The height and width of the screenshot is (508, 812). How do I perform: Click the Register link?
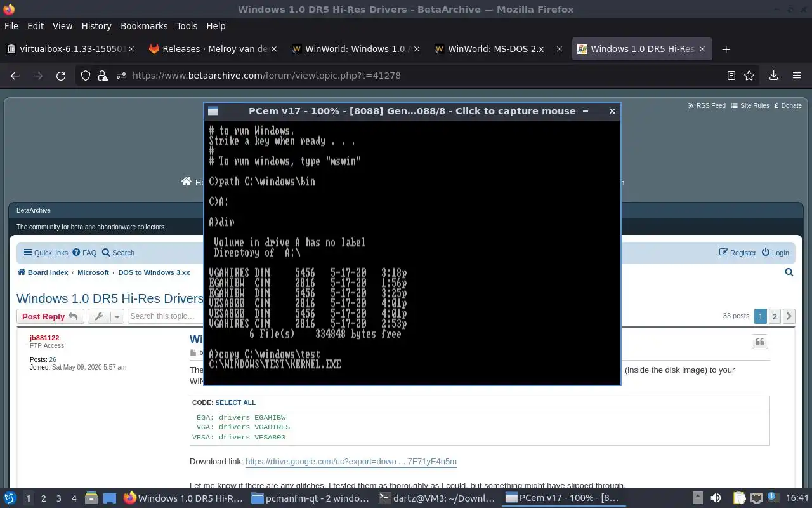738,253
